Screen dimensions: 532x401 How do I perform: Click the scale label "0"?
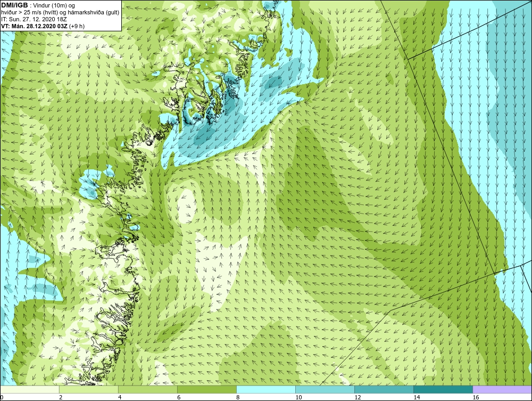click(x=2, y=397)
